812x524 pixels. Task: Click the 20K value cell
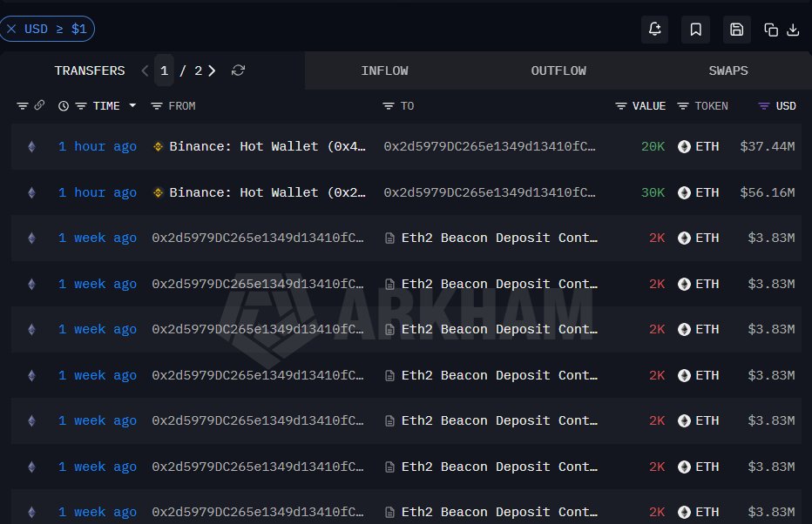[653, 147]
